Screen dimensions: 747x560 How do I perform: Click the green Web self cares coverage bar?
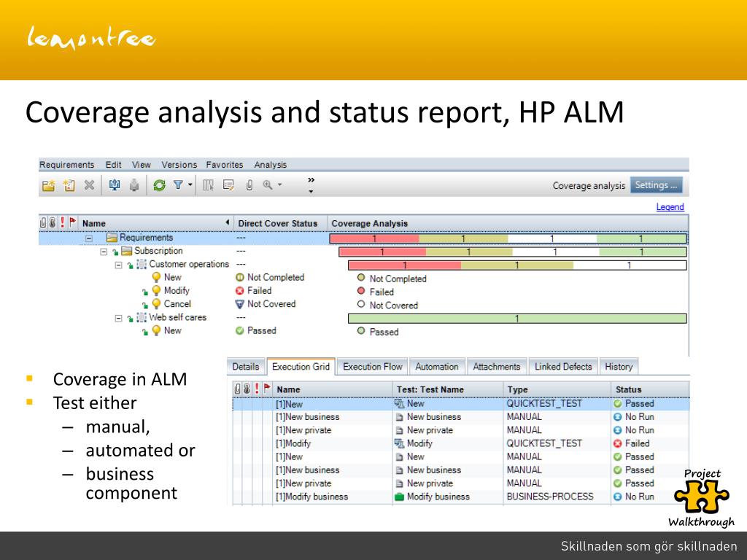[x=517, y=319]
